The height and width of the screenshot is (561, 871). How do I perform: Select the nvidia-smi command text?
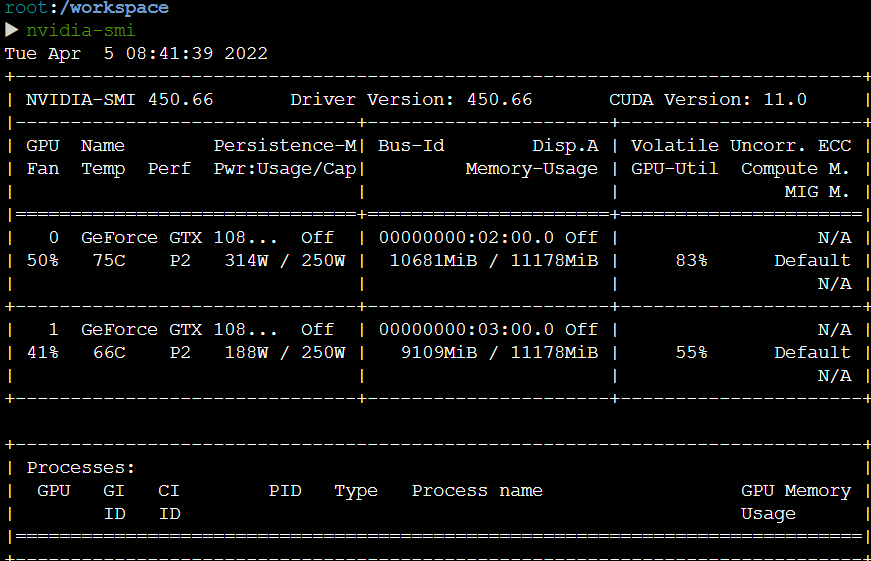(x=81, y=31)
